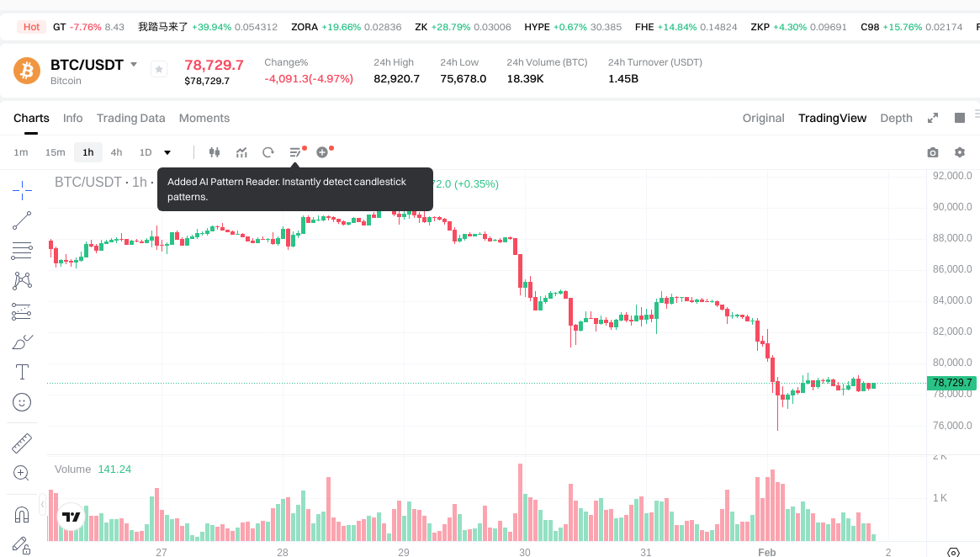The image size is (980, 557).
Task: Select the 4h timeframe button
Action: click(x=116, y=152)
